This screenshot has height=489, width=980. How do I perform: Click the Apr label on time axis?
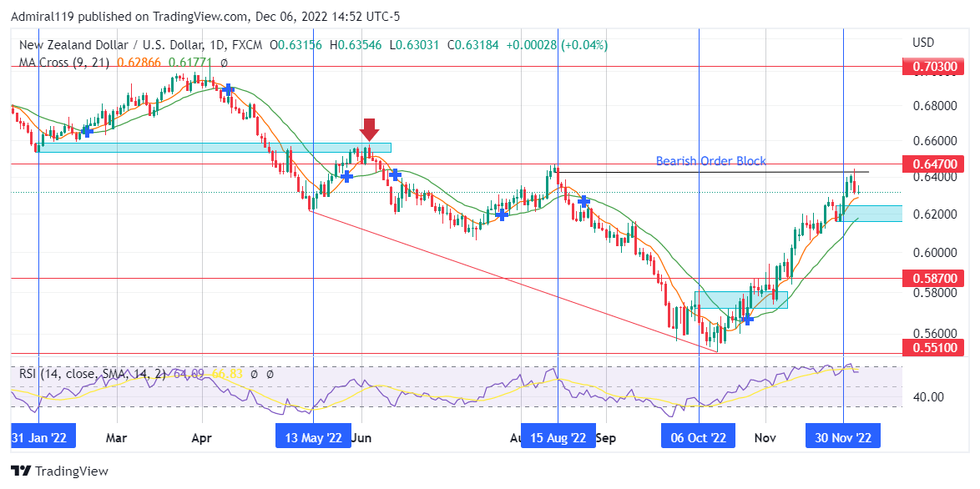[202, 438]
